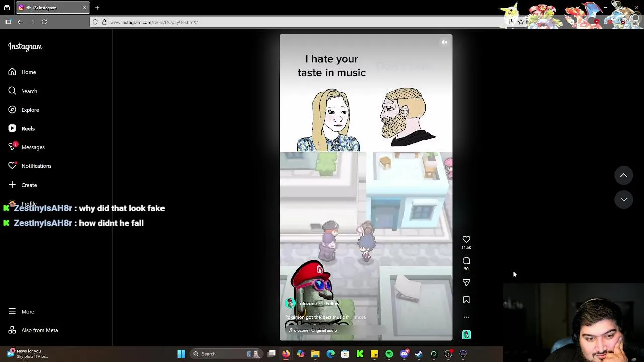Click the browser Back arrow
Screen dimensions: 644x362
20,22
